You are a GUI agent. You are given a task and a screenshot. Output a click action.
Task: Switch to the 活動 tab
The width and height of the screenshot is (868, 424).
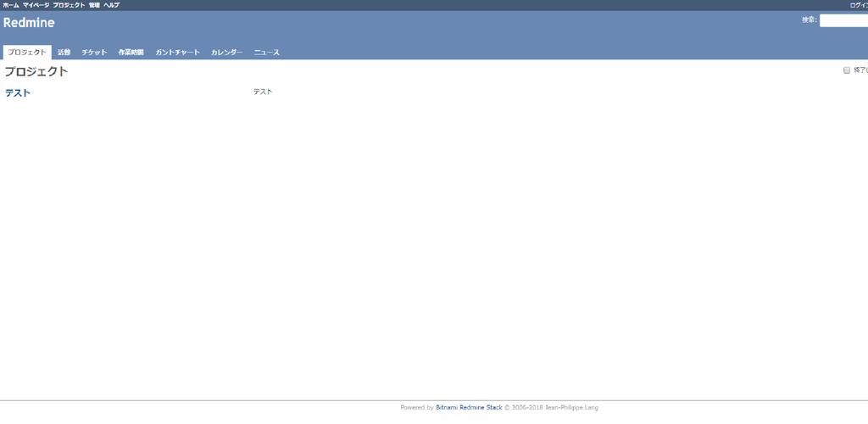pos(64,53)
